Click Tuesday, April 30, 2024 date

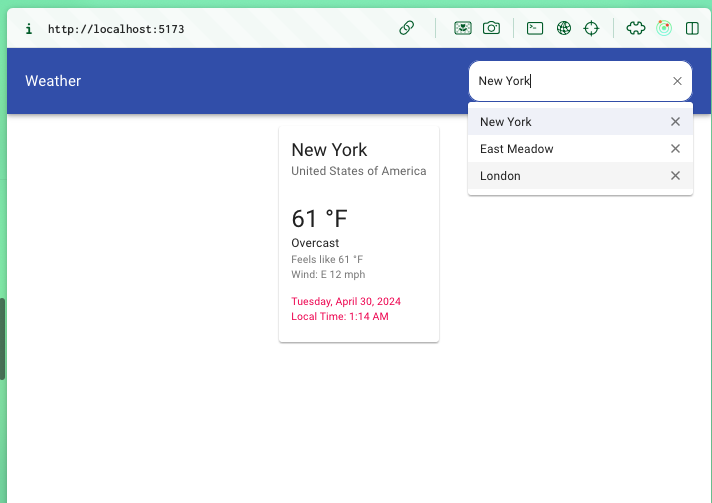346,301
